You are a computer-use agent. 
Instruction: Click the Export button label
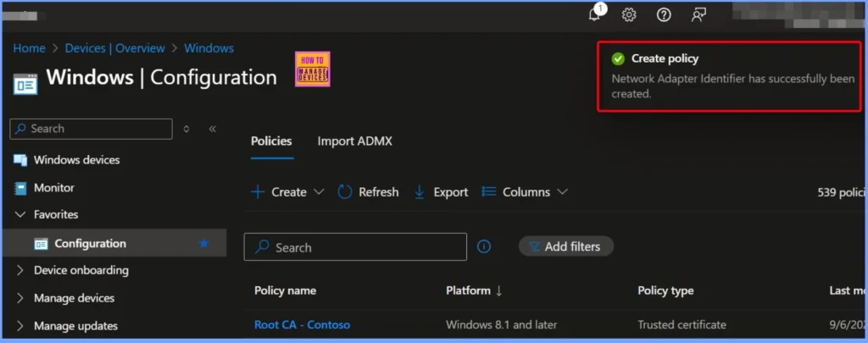tap(451, 192)
